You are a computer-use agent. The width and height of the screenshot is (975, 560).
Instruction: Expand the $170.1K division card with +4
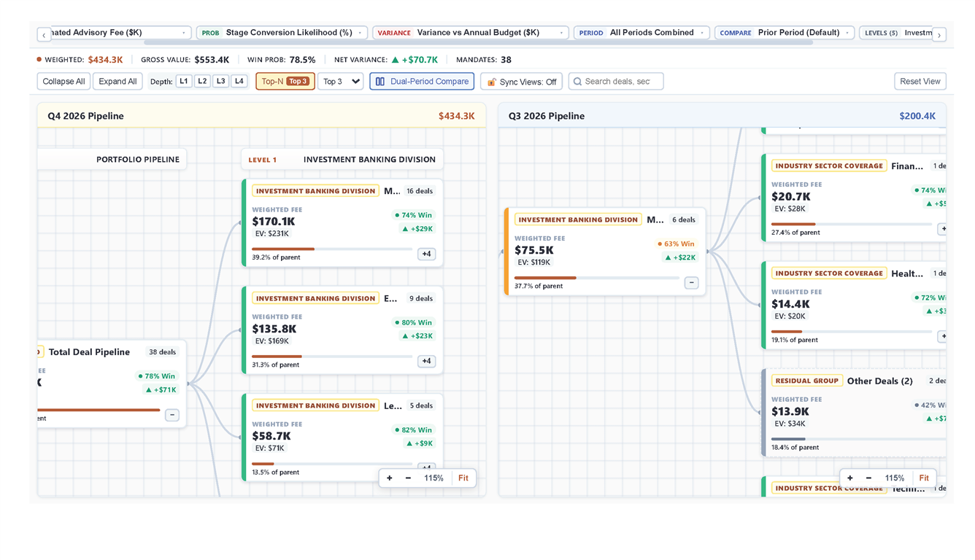coord(426,254)
